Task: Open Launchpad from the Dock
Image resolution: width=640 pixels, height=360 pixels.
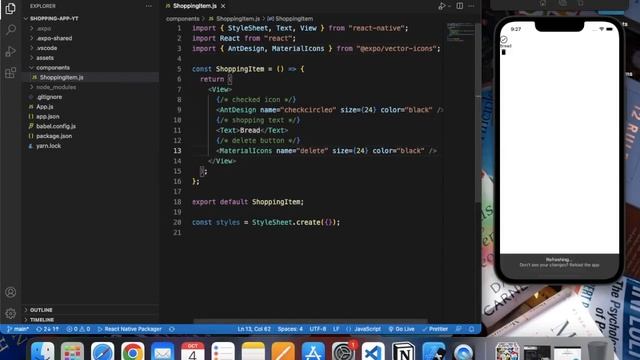Action: tap(72, 352)
